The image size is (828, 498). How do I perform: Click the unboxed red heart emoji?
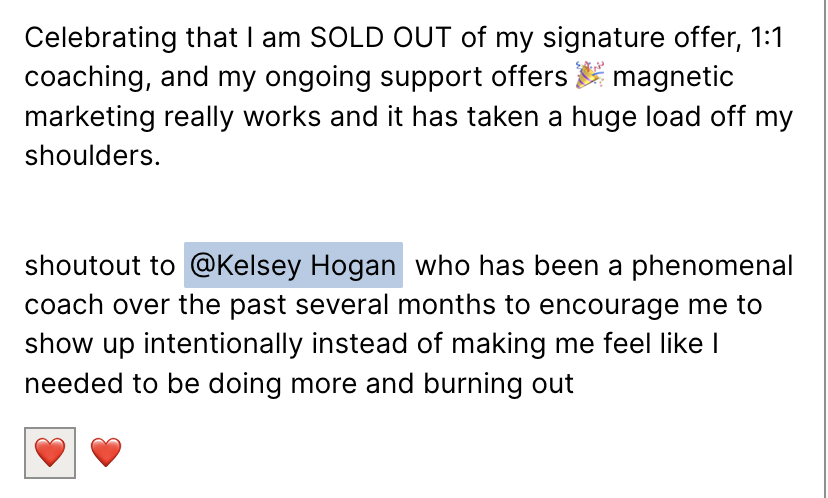coord(106,453)
